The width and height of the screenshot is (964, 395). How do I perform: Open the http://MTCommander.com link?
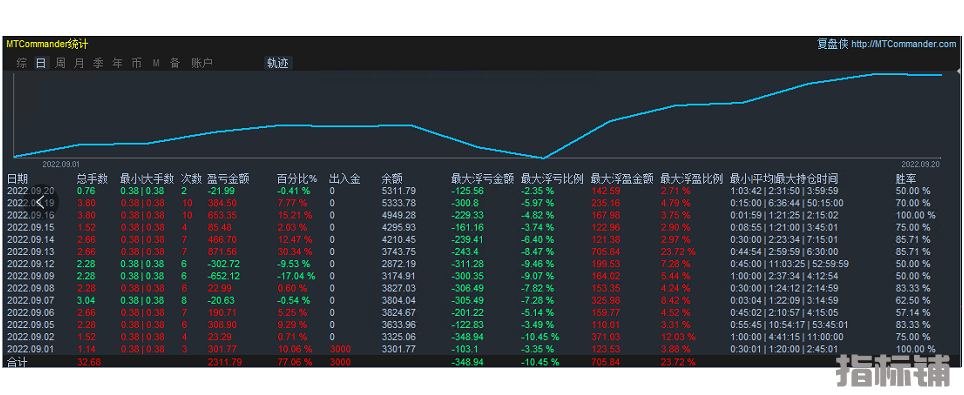(904, 44)
